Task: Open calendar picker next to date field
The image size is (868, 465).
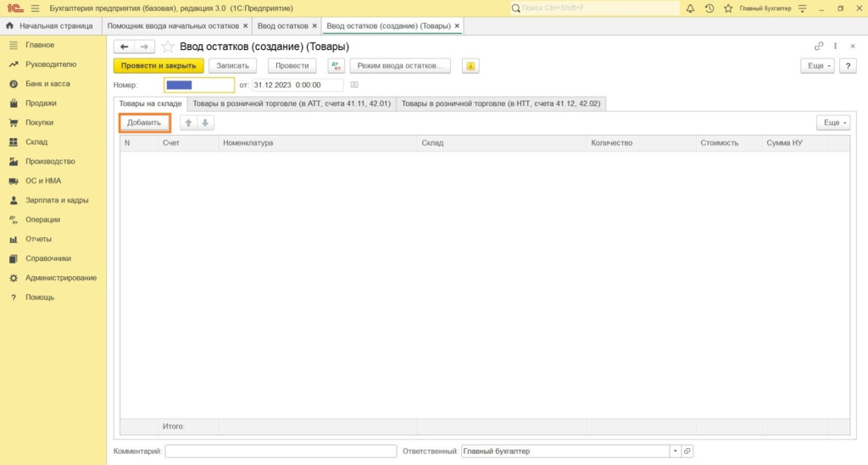Action: tap(354, 85)
